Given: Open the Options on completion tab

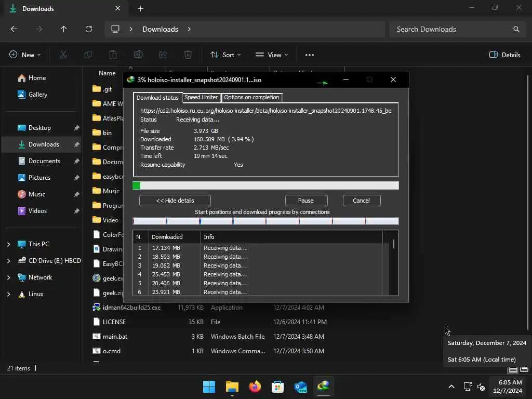Looking at the screenshot, I should [251, 97].
